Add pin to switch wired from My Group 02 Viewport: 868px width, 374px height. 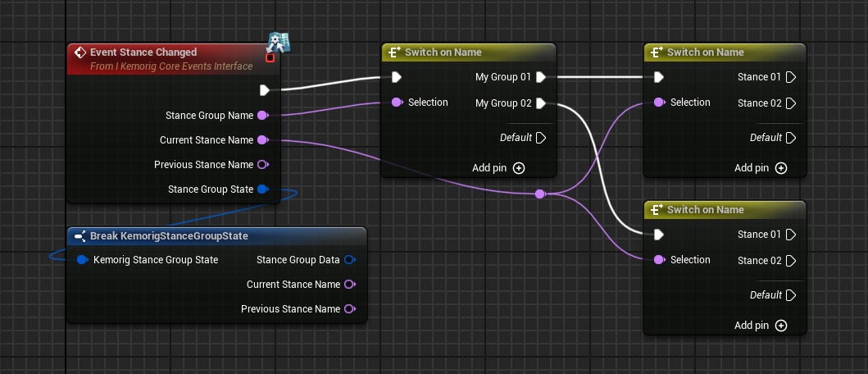click(780, 326)
